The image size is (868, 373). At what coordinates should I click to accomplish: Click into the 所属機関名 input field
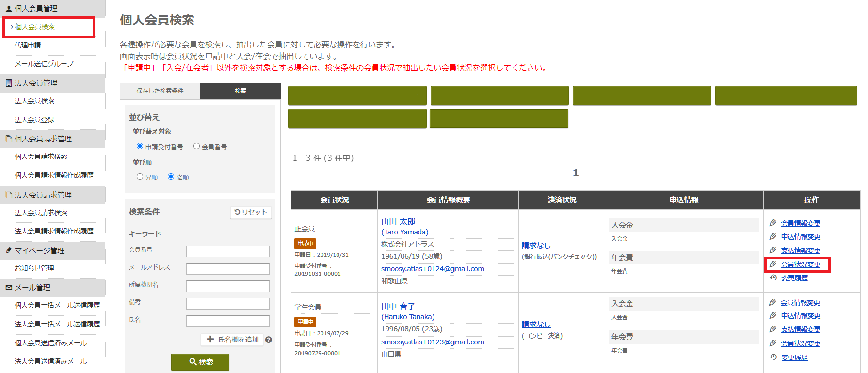[x=228, y=286]
